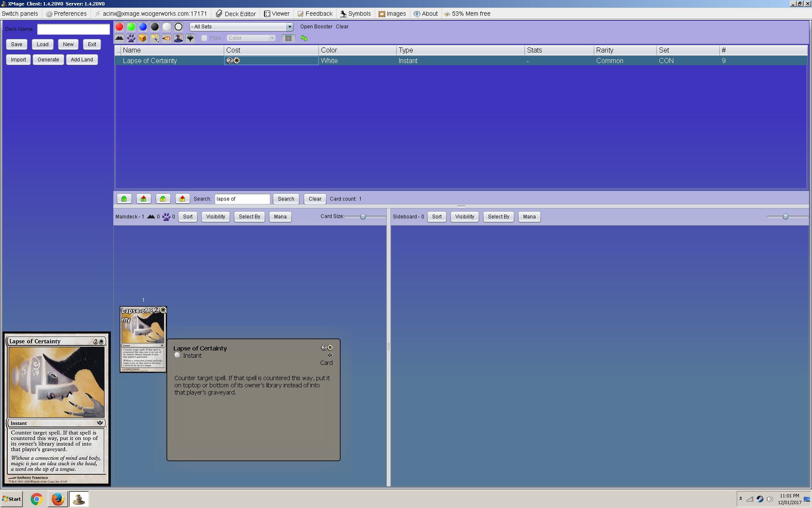This screenshot has height=508, width=812.
Task: Launch Firefox from taskbar
Action: pos(58,500)
